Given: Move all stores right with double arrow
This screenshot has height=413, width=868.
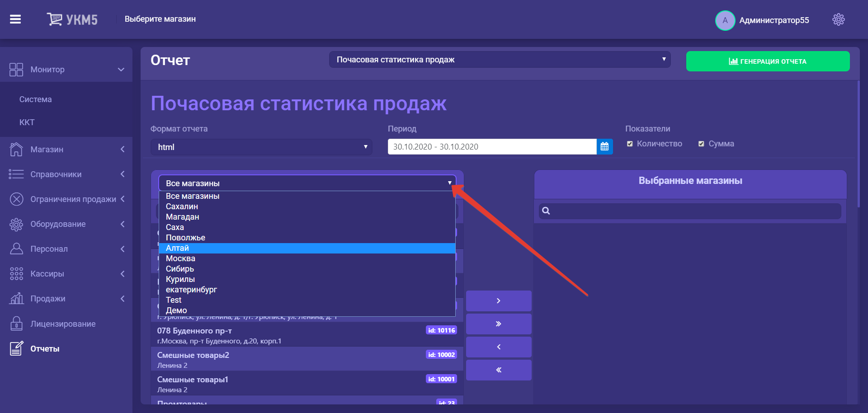Looking at the screenshot, I should [499, 324].
